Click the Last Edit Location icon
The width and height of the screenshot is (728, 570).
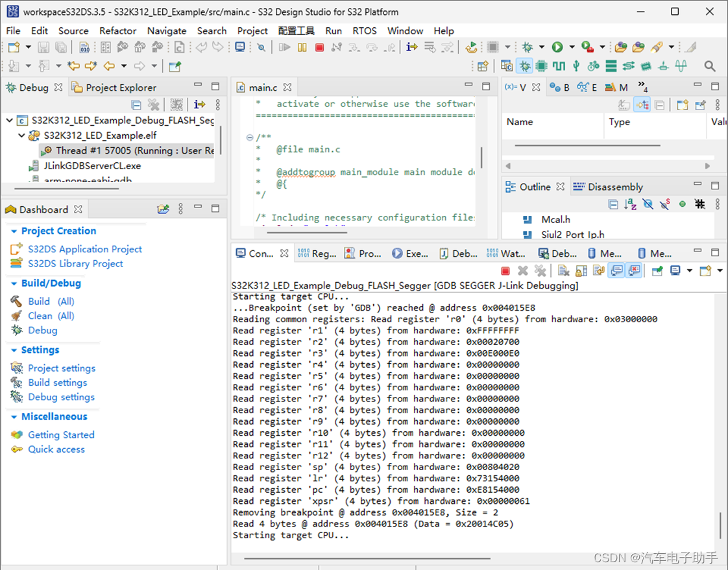click(73, 66)
